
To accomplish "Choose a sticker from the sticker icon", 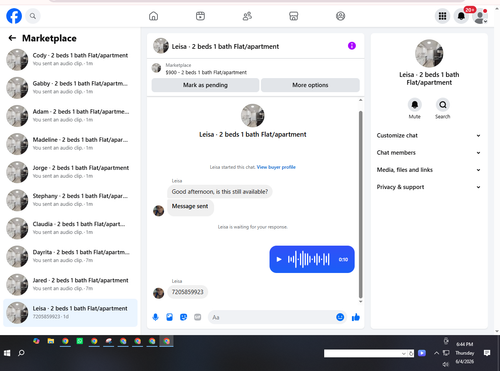I will click(x=183, y=317).
